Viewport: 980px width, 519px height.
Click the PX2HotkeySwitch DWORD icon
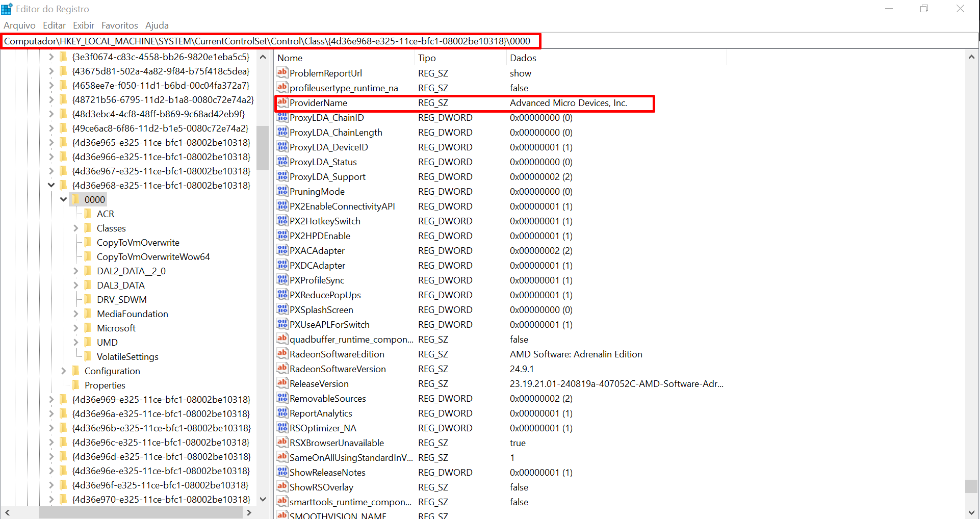click(x=282, y=221)
